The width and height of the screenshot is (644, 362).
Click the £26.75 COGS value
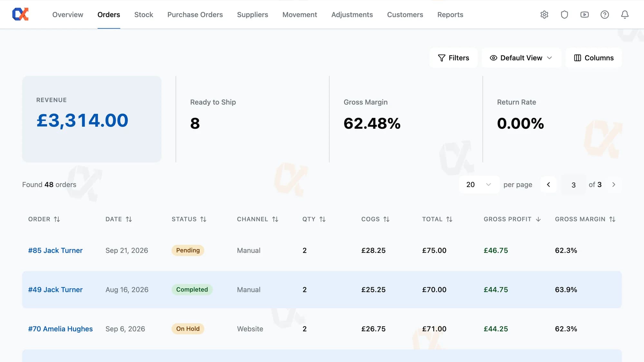click(x=374, y=329)
